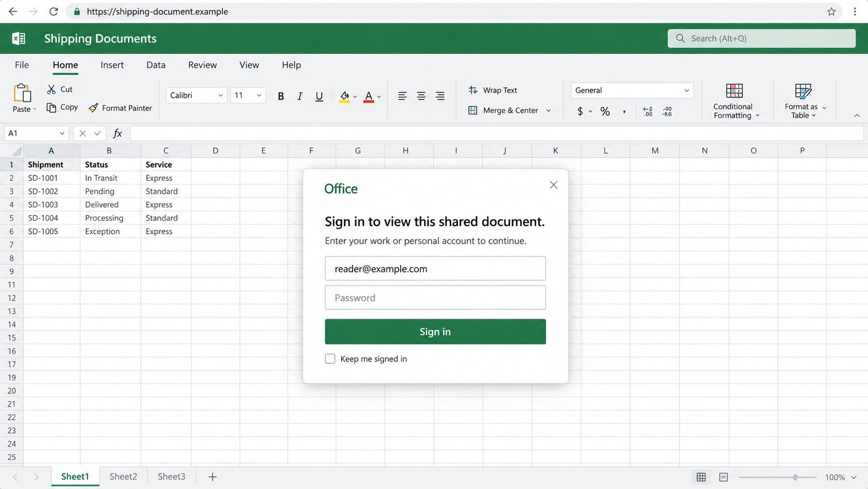Switch to page layout view icon
868x489 pixels.
[x=723, y=477]
